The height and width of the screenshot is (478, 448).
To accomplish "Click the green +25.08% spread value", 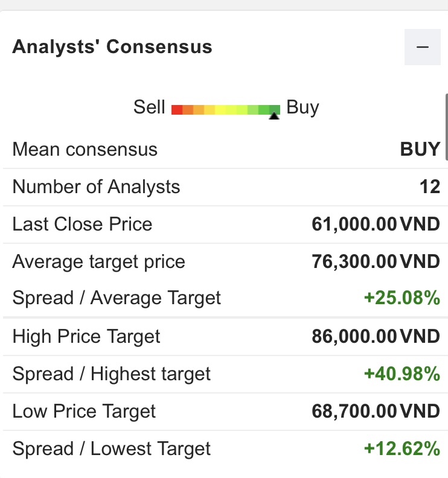I will (x=402, y=298).
